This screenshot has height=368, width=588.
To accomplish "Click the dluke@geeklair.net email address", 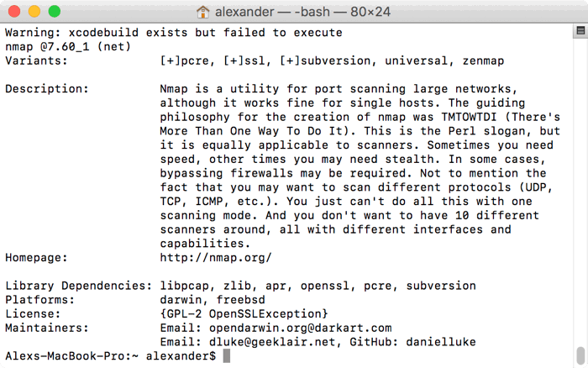I will click(272, 342).
